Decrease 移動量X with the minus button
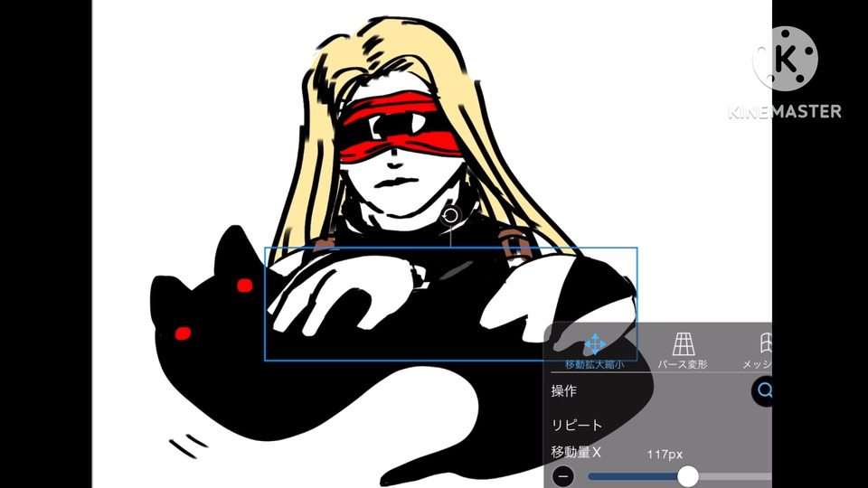This screenshot has height=488, width=868. coord(563,476)
